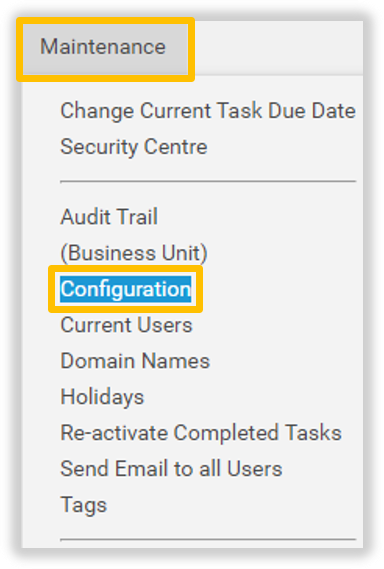View logged-in users via Current Users
The image size is (384, 569).
pos(126,325)
